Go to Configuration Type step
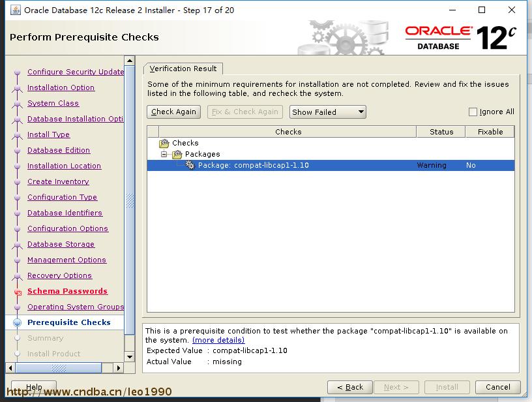 tap(63, 197)
